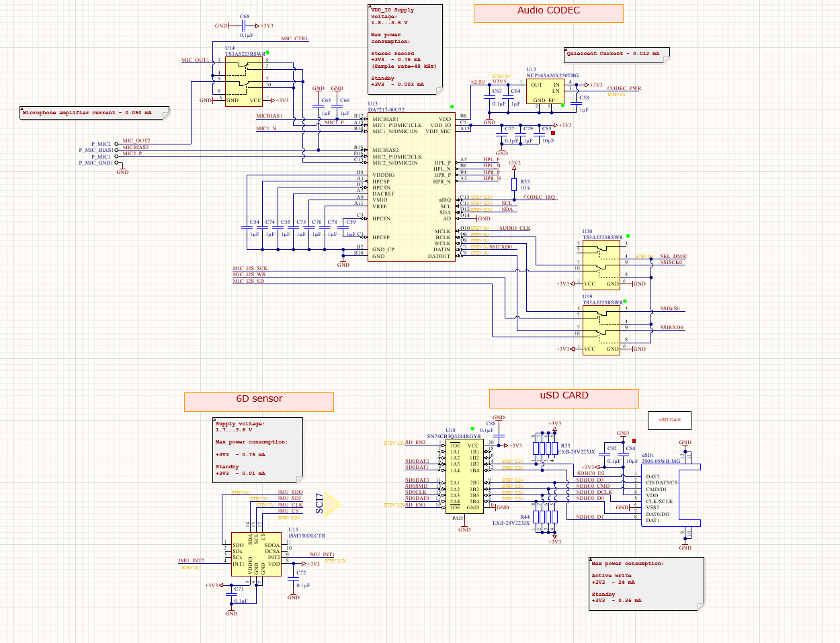Screen dimensions: 840x643
Task: Select the U14 TS3A5223RSWR switch symbol
Action: pyautogui.click(x=244, y=81)
